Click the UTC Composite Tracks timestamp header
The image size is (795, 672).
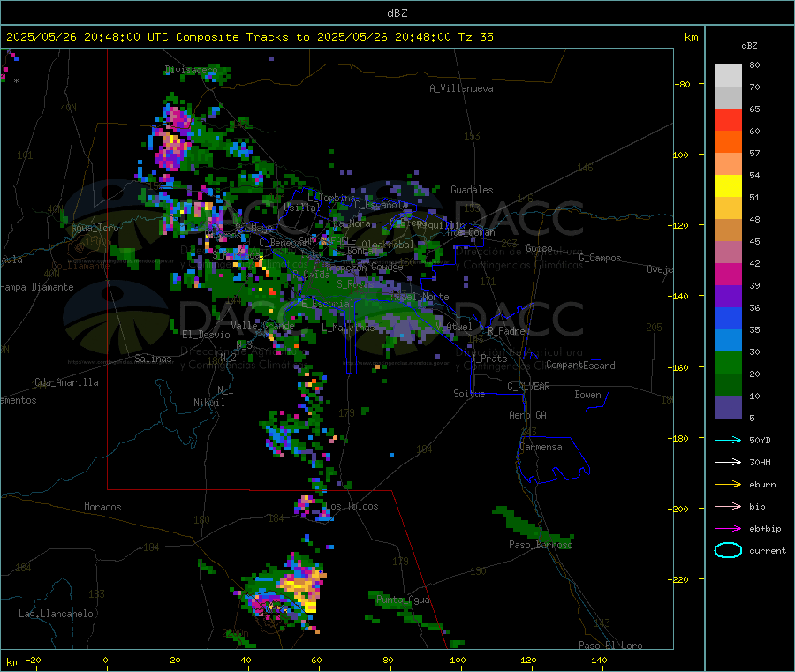coord(249,37)
